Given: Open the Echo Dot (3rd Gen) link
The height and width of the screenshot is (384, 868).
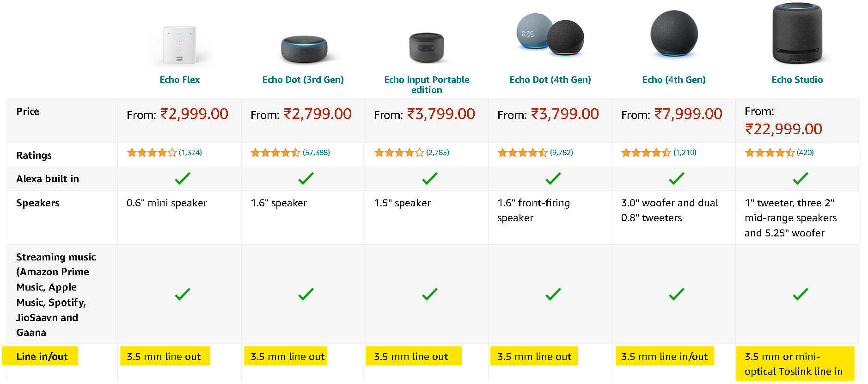Looking at the screenshot, I should (x=303, y=80).
